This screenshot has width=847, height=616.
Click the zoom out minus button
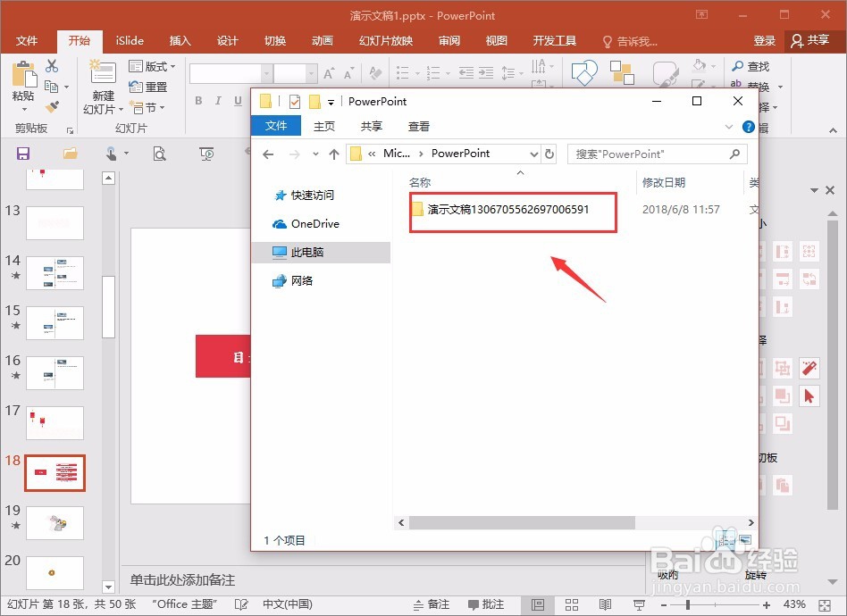coord(664,604)
